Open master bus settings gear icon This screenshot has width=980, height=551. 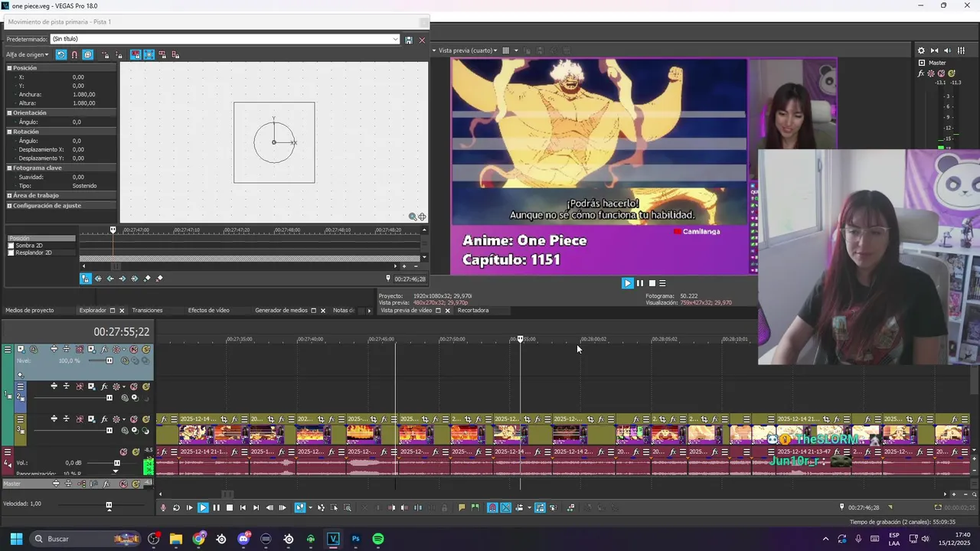tap(921, 51)
